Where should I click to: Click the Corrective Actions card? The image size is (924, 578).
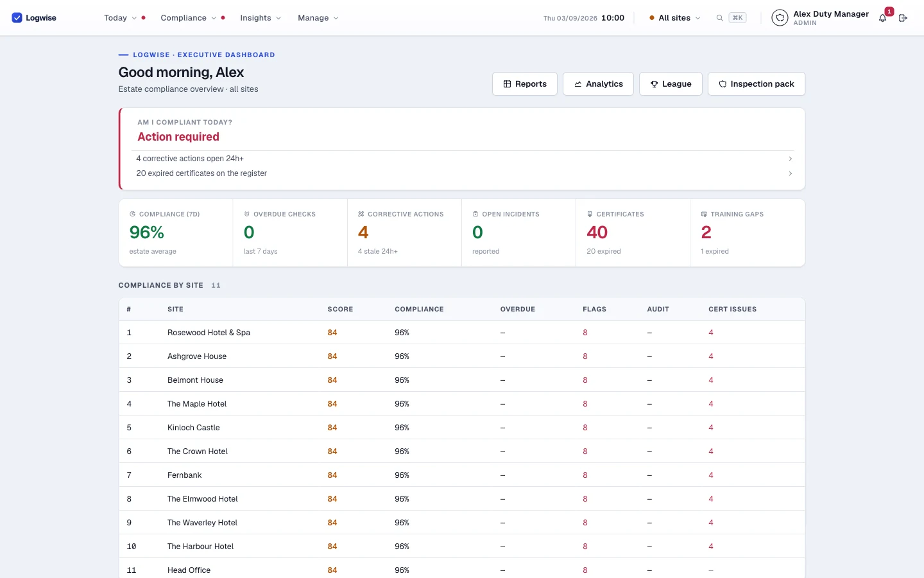point(404,232)
